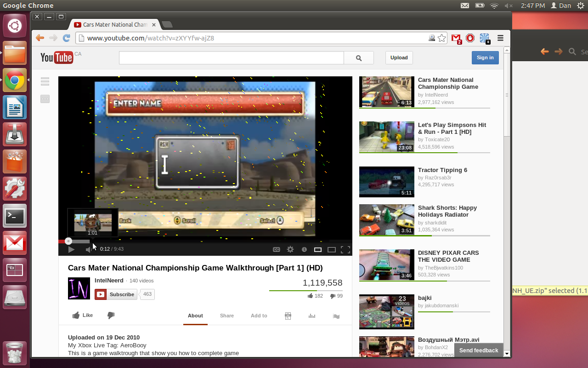The height and width of the screenshot is (368, 588).
Task: Click the YouTube search box
Action: [231, 57]
